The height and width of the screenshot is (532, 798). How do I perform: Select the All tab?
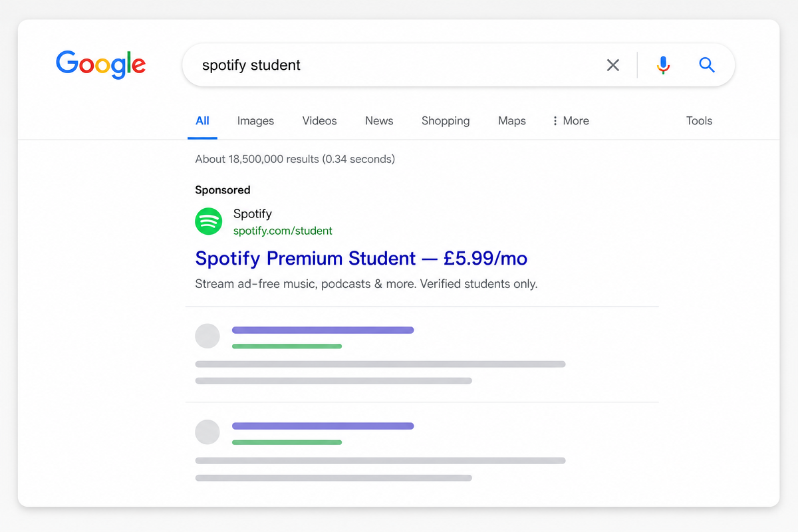(202, 121)
